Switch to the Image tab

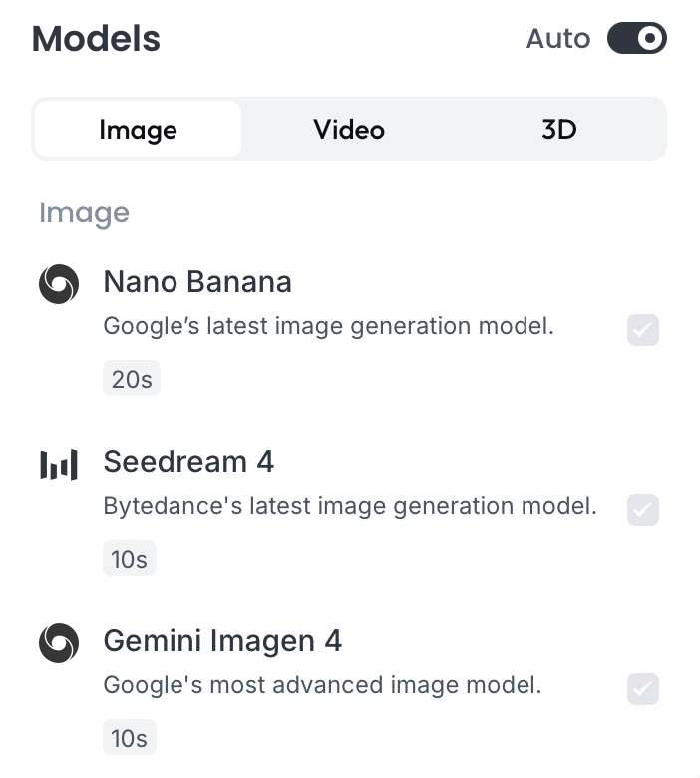(138, 130)
